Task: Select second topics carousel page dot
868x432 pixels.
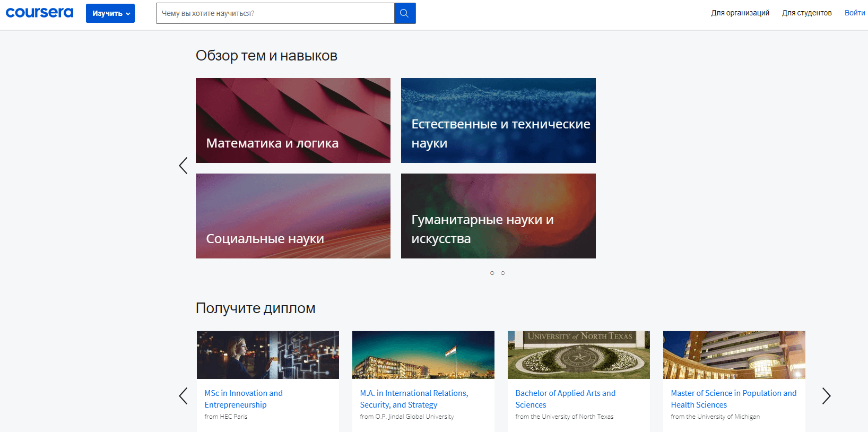Action: pos(503,273)
